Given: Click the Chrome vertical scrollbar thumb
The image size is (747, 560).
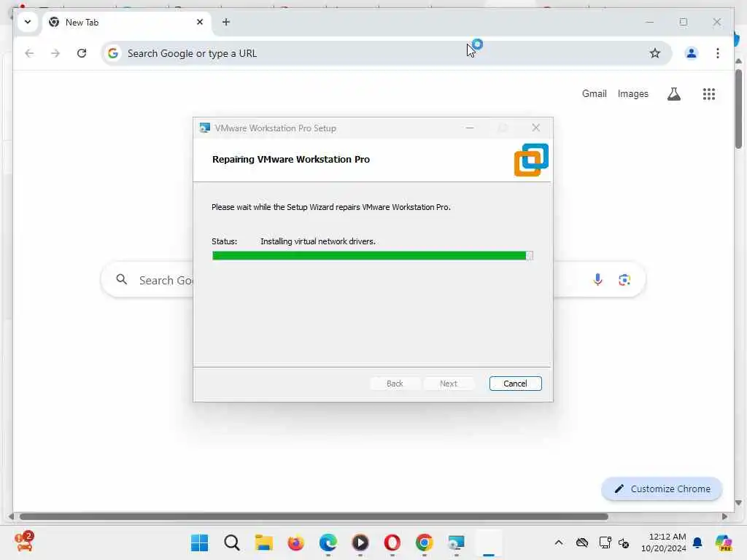Looking at the screenshot, I should [x=738, y=109].
